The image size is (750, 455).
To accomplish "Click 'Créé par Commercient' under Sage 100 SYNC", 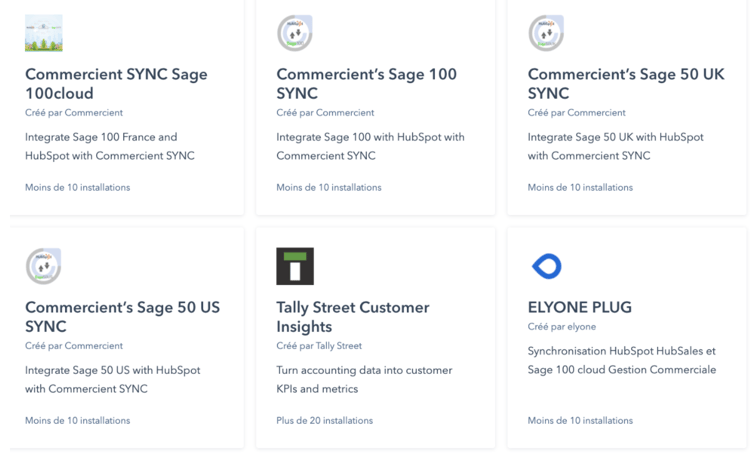I will [325, 113].
